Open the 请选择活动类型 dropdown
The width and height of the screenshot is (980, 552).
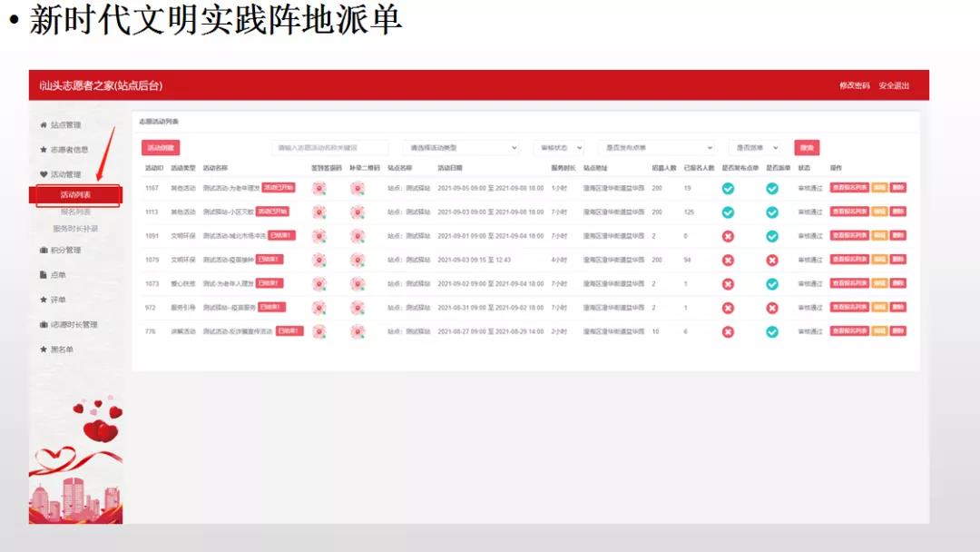pos(461,147)
